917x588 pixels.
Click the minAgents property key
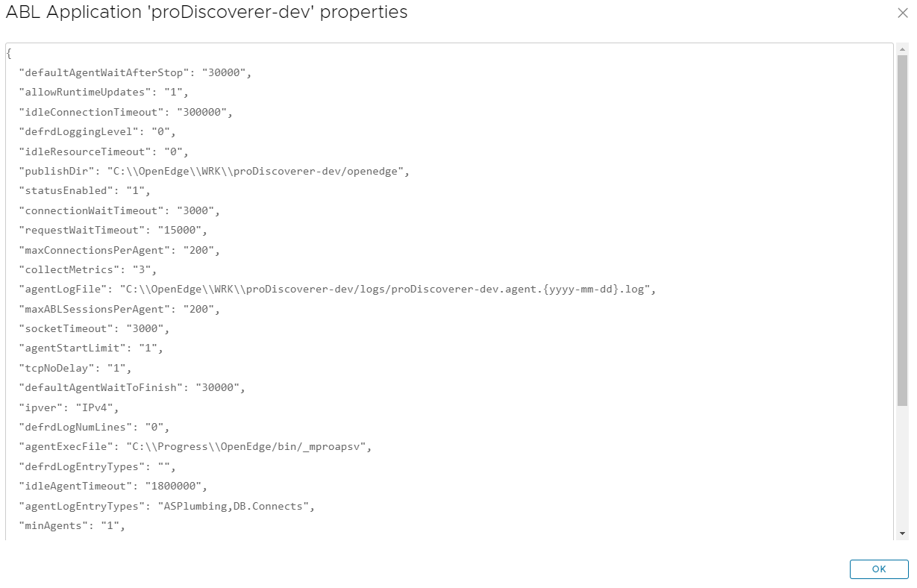pyautogui.click(x=54, y=525)
